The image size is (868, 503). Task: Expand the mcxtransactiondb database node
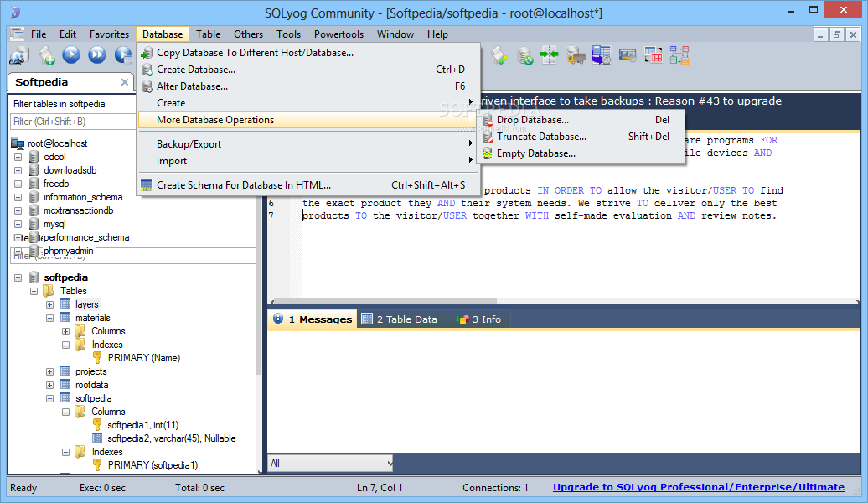click(18, 210)
